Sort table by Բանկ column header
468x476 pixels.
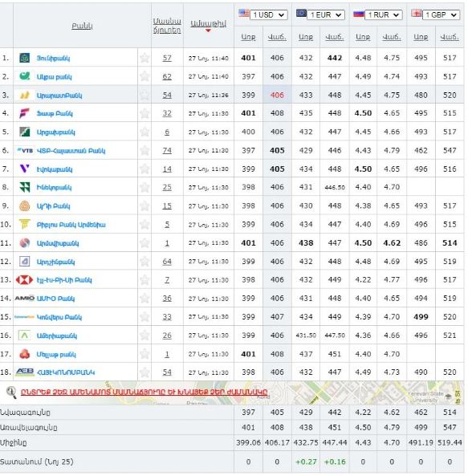coord(82,26)
